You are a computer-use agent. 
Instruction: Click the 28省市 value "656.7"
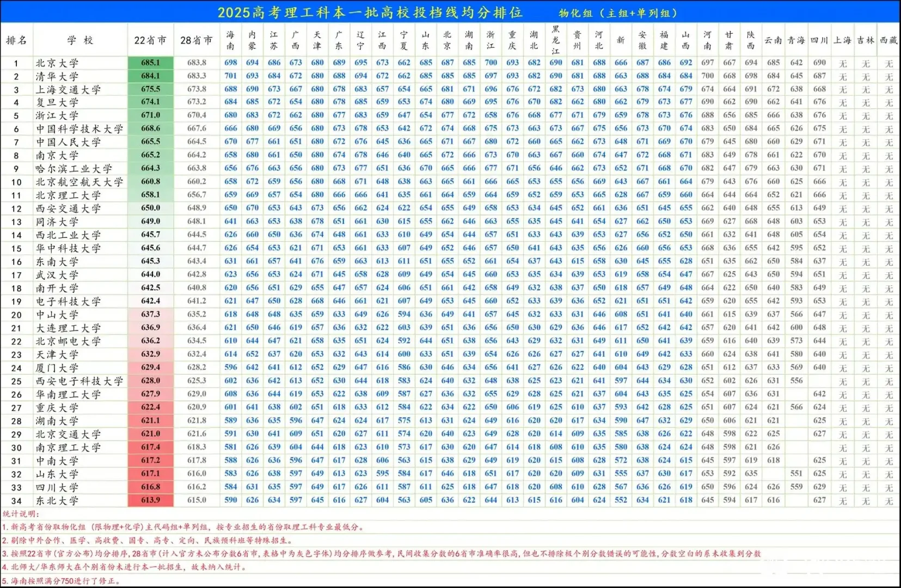[197, 194]
